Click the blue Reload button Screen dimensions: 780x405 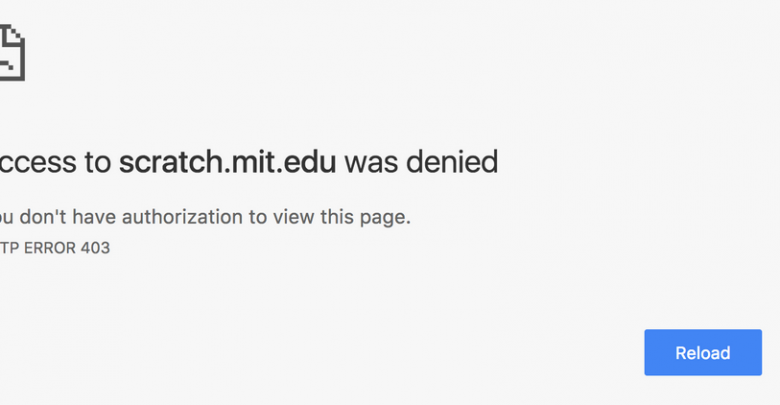702,353
